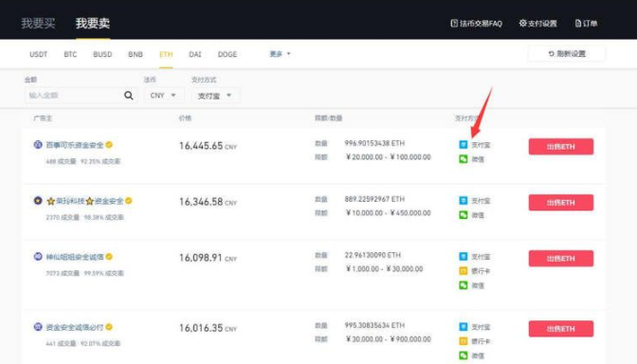
Task: Click 银行卡 label in the 16,098.91 row
Action: 481,271
